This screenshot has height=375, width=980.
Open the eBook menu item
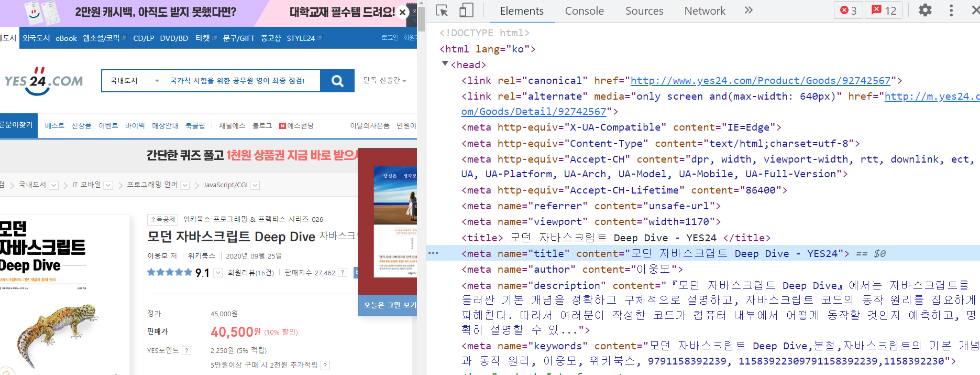66,38
